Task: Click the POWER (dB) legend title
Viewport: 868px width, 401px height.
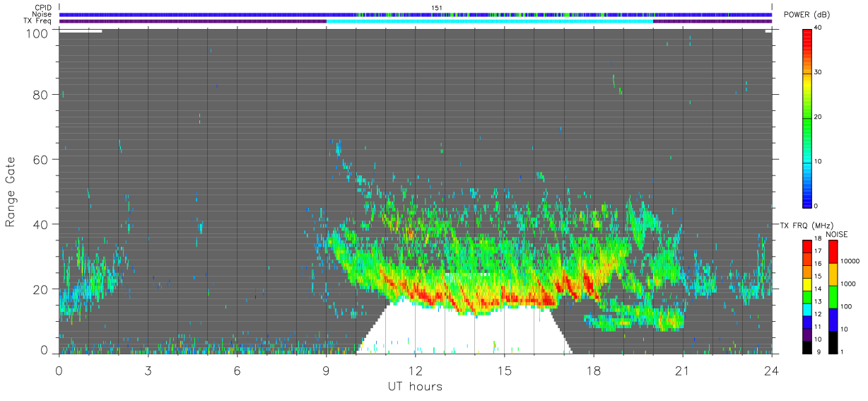Action: point(807,15)
